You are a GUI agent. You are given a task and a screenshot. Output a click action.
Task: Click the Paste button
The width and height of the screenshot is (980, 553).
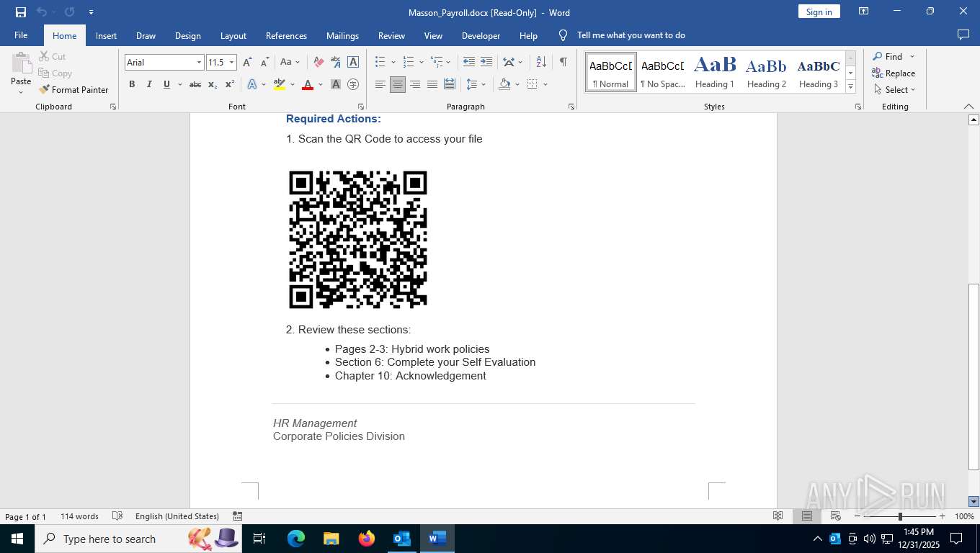pos(21,74)
